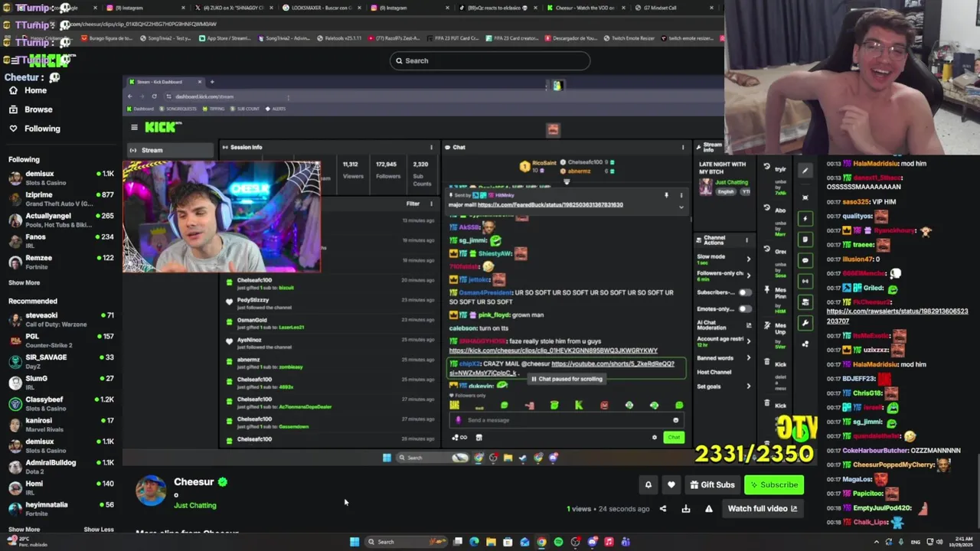Click the green Subscribe button
The image size is (980, 551).
(774, 484)
